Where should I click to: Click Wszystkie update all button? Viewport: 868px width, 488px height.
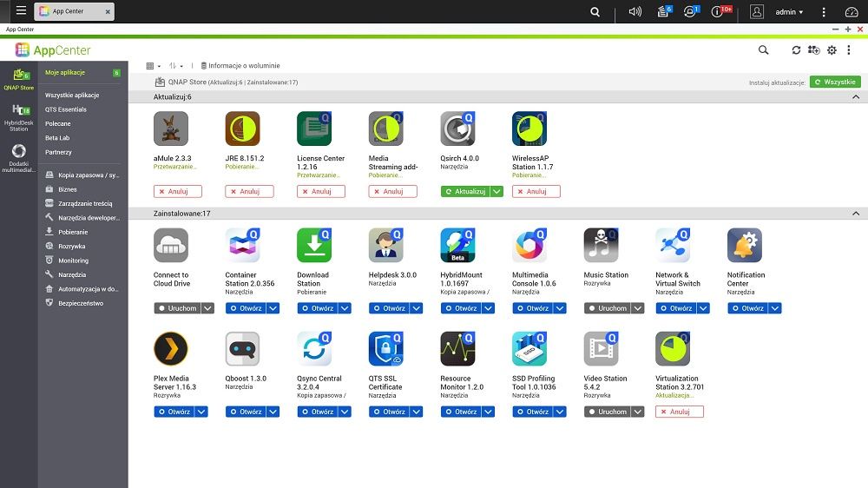[x=835, y=82]
